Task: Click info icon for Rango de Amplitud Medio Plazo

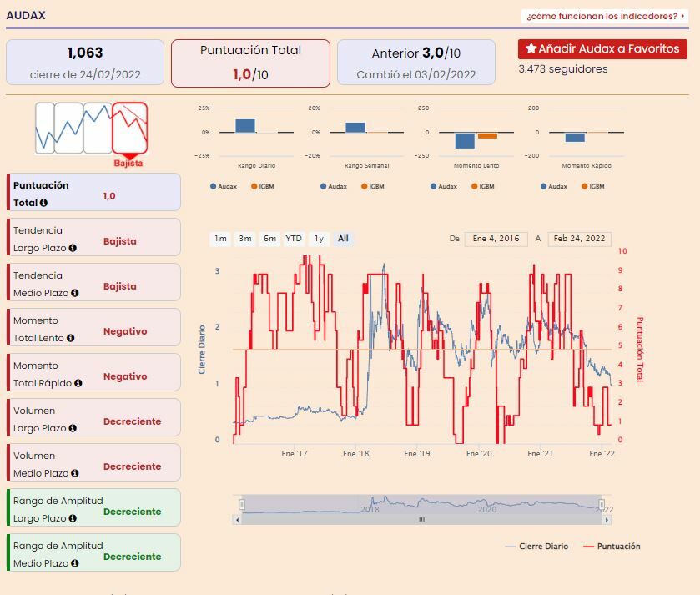Action: pos(74,563)
